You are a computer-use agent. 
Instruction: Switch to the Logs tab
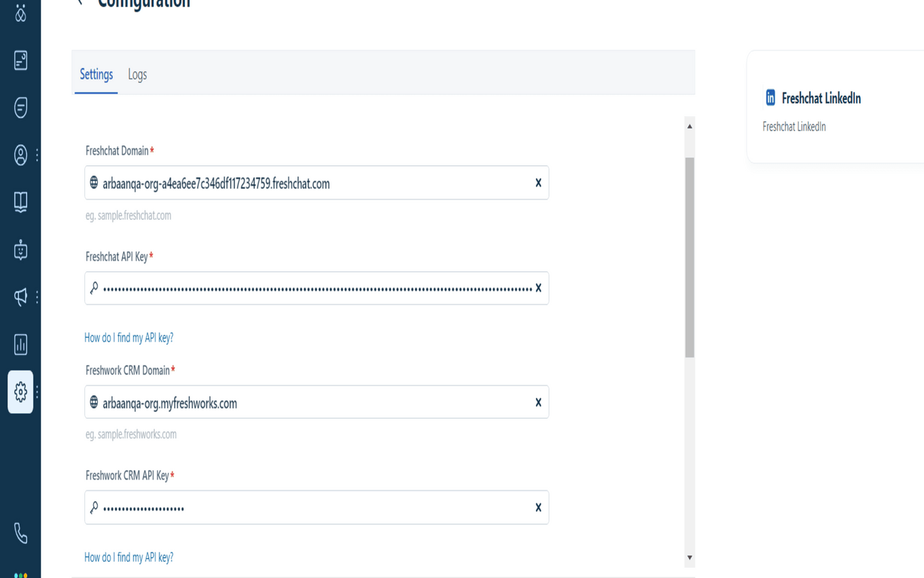tap(137, 74)
